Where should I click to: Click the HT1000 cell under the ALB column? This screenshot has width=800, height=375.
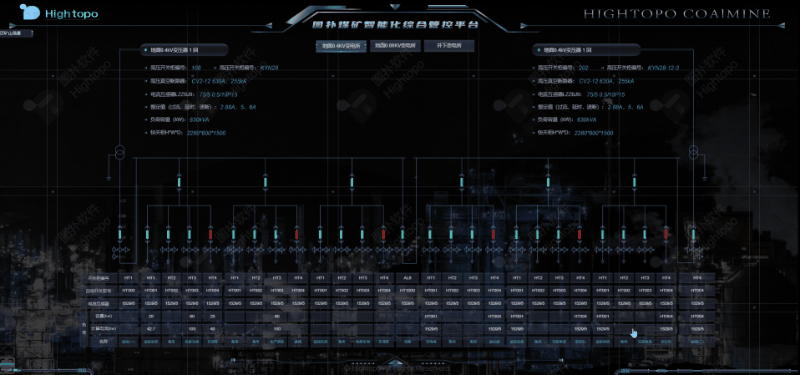click(x=407, y=290)
